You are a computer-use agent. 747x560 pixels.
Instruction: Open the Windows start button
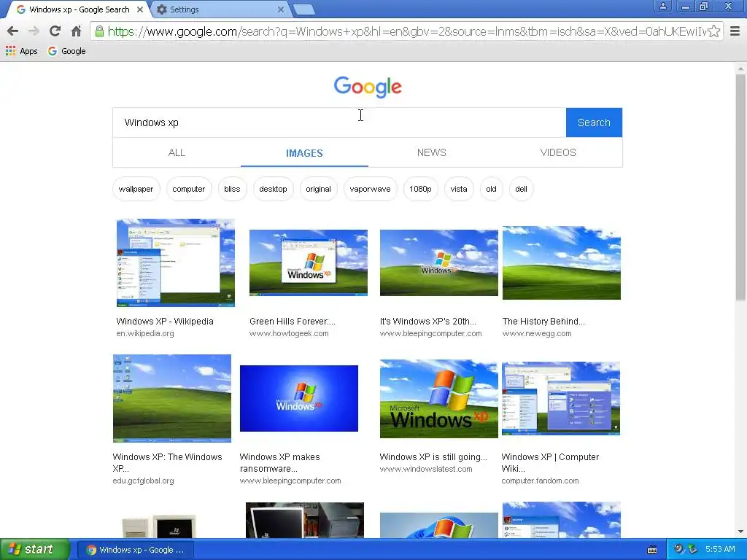(35, 550)
